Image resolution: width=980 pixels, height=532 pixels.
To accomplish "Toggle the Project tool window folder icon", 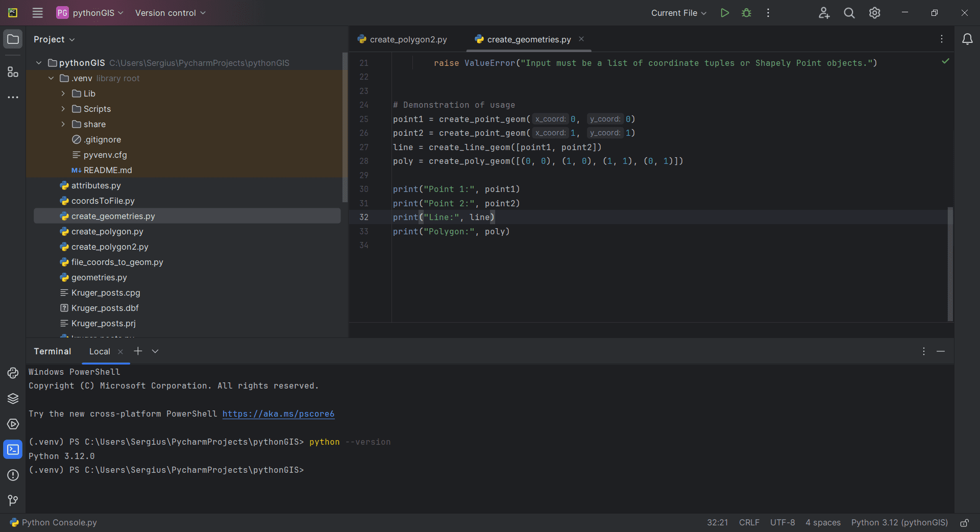I will pyautogui.click(x=13, y=39).
